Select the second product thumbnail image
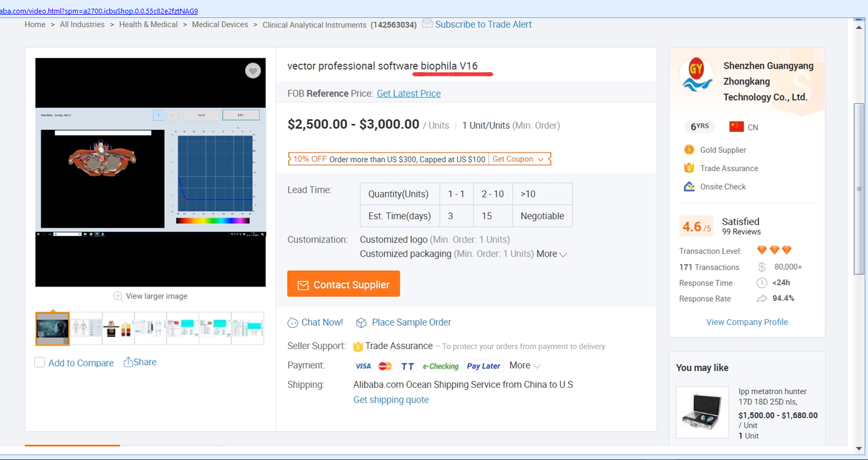868x460 pixels. coord(85,328)
